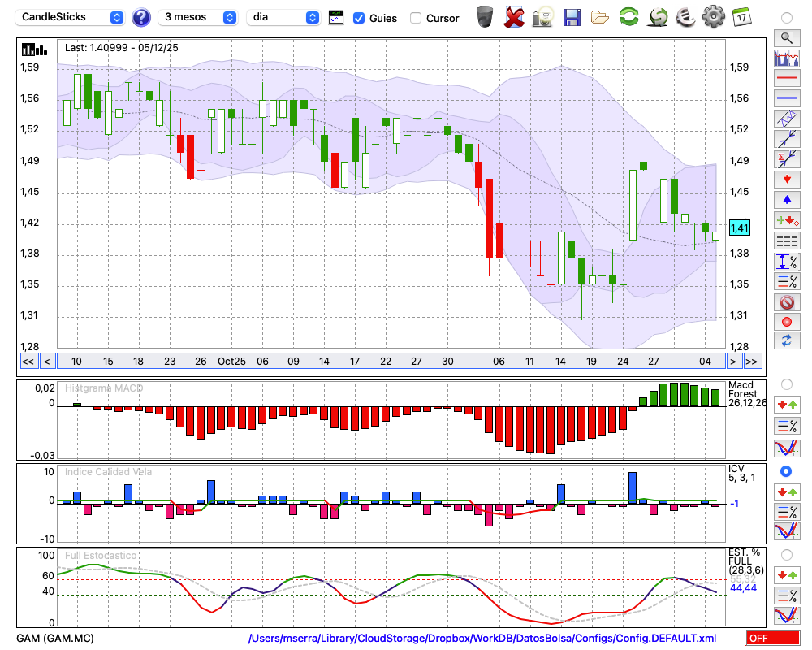This screenshot has height=650, width=812.
Task: Open settings with the gear icon
Action: (x=713, y=16)
